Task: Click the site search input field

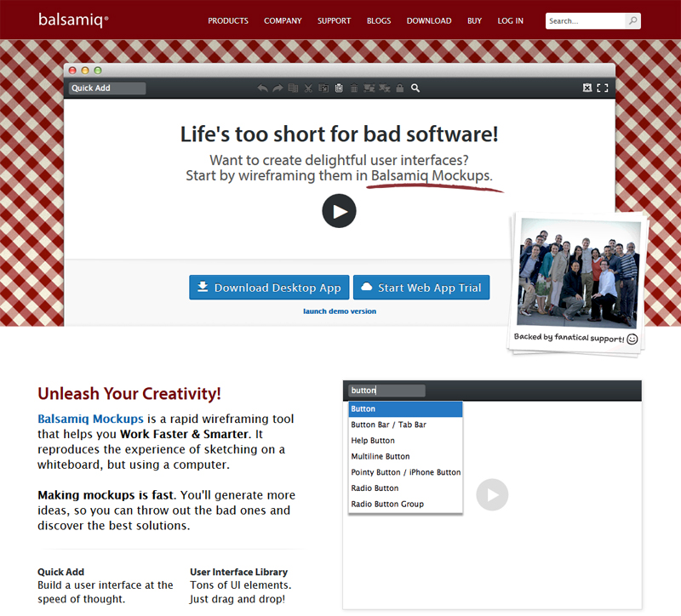Action: [586, 20]
